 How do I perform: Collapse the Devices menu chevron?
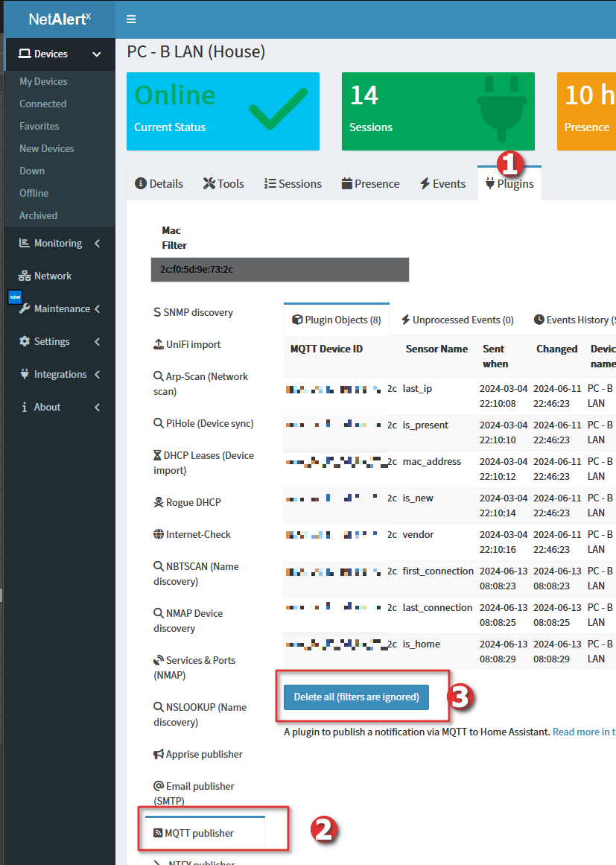96,54
